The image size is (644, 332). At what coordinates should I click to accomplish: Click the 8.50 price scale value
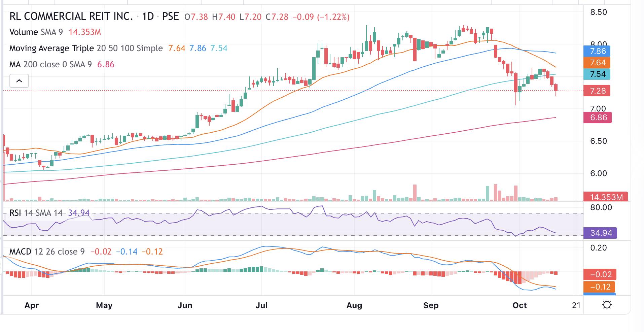599,12
